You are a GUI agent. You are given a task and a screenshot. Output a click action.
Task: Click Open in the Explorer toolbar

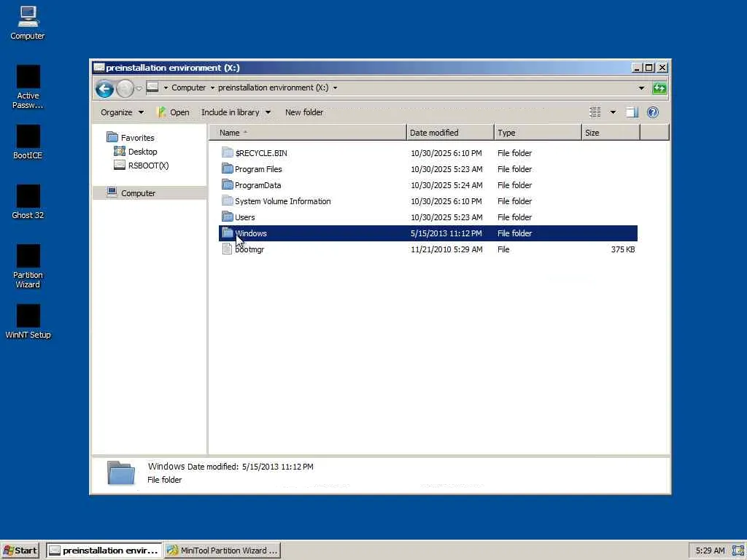pos(174,112)
